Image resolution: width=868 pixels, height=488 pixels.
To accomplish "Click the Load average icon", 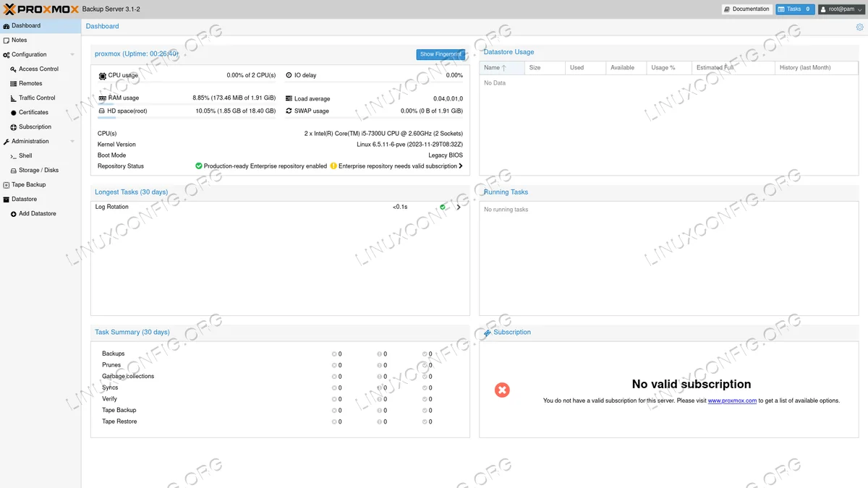I will coord(289,98).
